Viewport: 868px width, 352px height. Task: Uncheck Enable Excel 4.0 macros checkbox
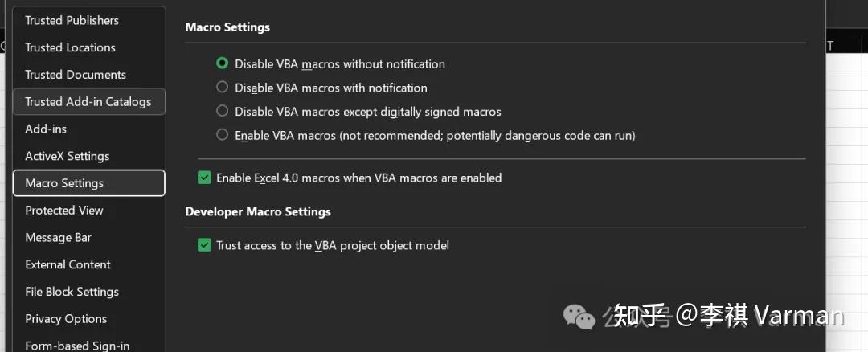pos(204,178)
